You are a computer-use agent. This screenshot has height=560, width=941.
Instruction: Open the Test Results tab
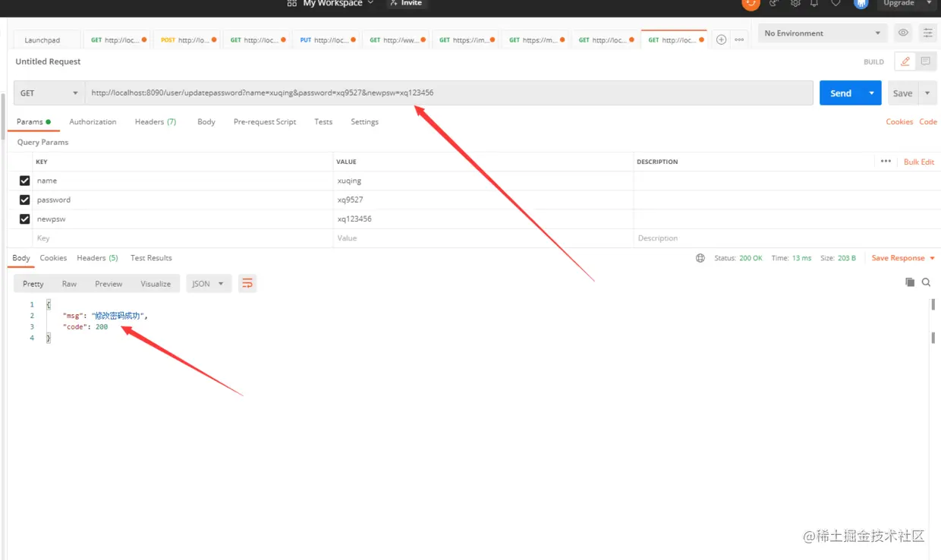151,258
